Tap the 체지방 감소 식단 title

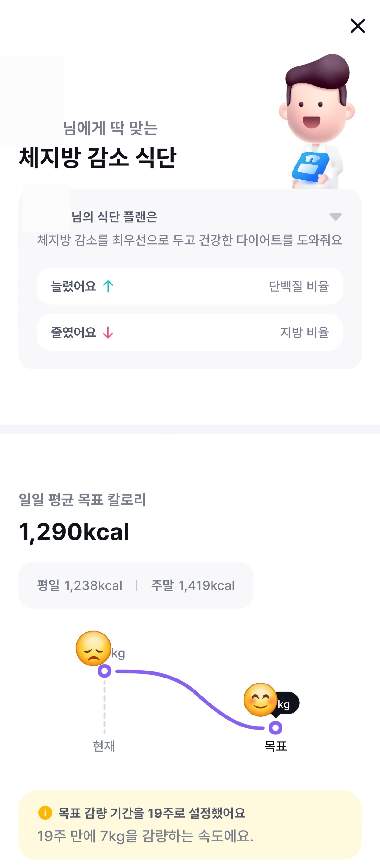pyautogui.click(x=98, y=157)
